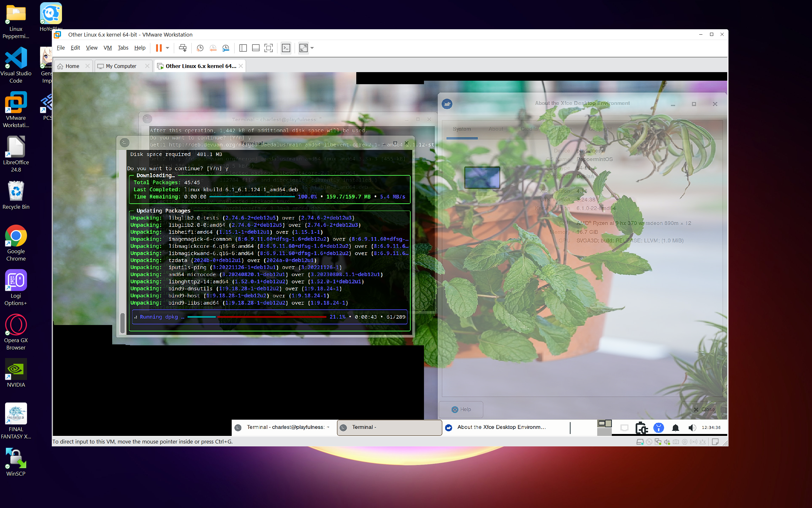The height and width of the screenshot is (508, 812).
Task: Click the Xfce notification bell icon
Action: click(x=675, y=428)
